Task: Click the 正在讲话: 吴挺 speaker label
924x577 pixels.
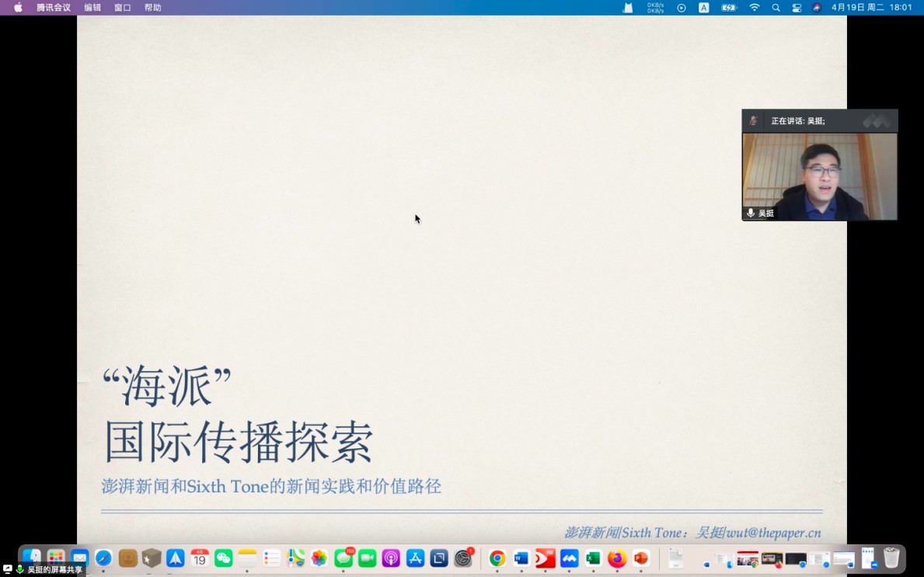Action: tap(798, 120)
